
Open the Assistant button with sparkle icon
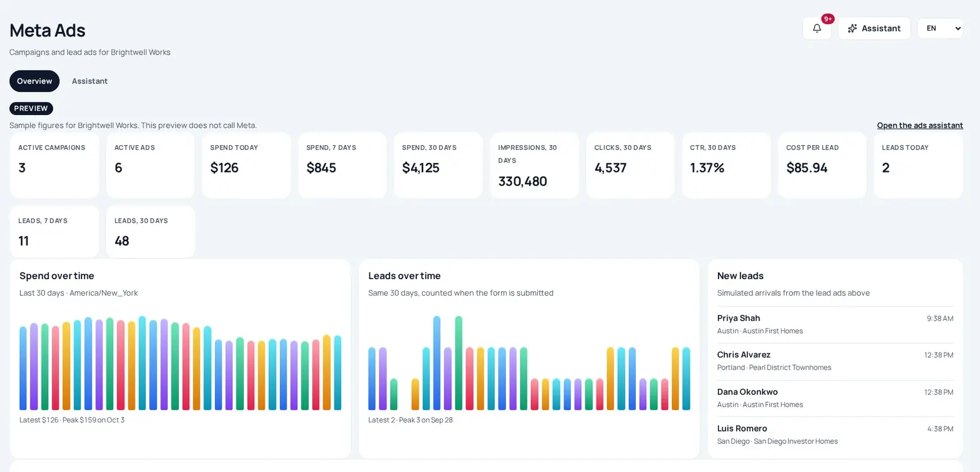tap(874, 28)
